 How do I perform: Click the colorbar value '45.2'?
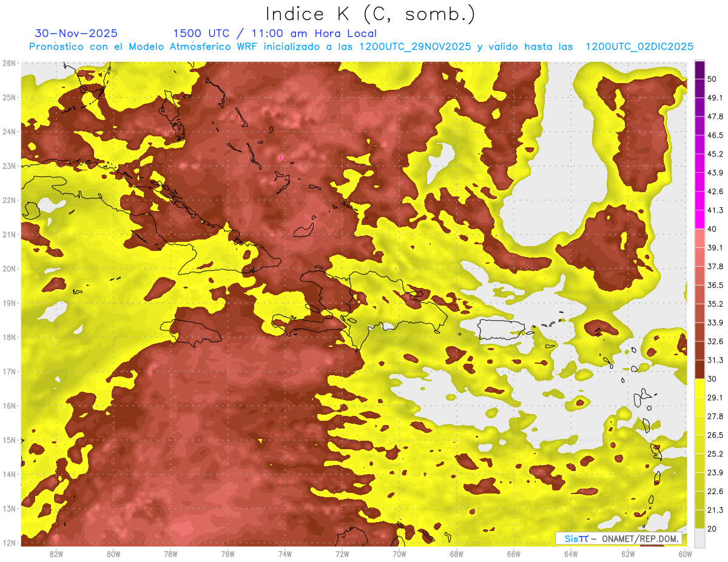(x=715, y=154)
